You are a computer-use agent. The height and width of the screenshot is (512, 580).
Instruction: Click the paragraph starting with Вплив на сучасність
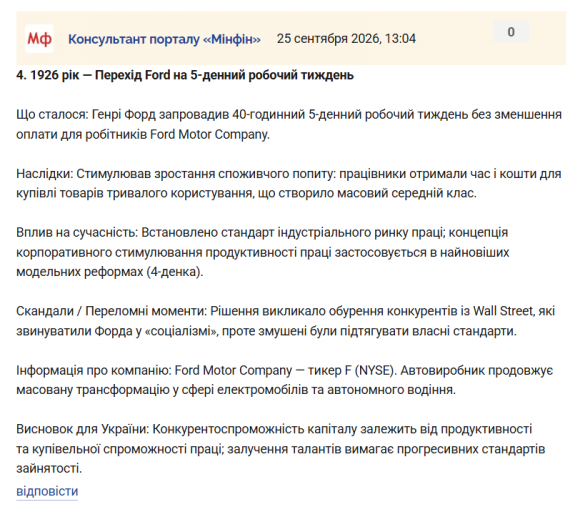pyautogui.click(x=263, y=252)
